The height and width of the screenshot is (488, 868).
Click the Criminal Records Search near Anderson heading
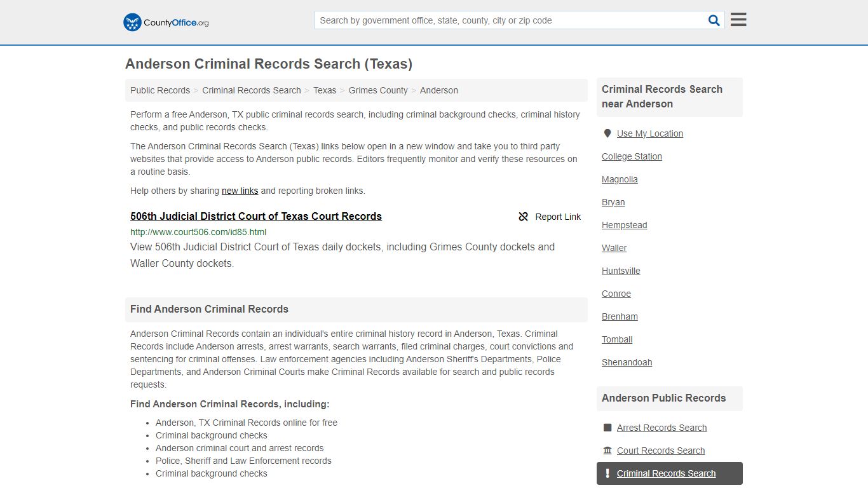(662, 97)
